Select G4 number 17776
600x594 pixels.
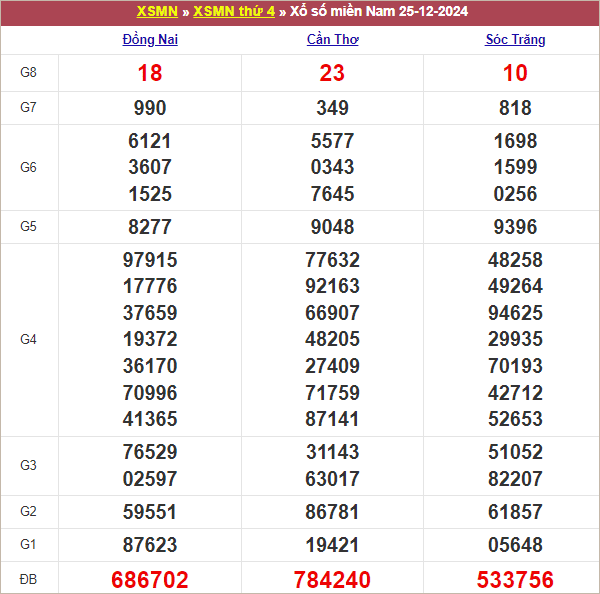pyautogui.click(x=150, y=286)
